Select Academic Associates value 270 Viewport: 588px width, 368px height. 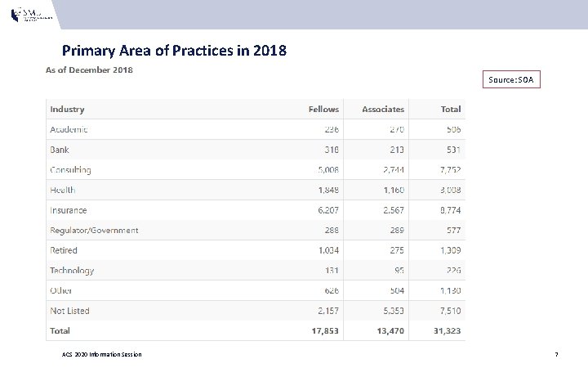[x=397, y=129]
